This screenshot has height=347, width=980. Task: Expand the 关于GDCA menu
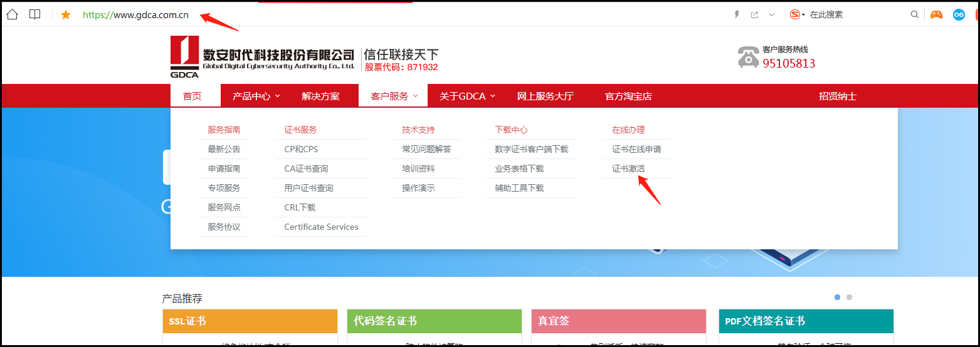click(x=468, y=96)
